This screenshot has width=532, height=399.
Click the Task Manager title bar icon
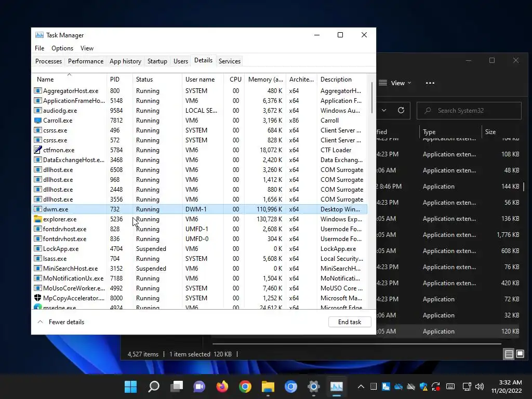pos(39,35)
